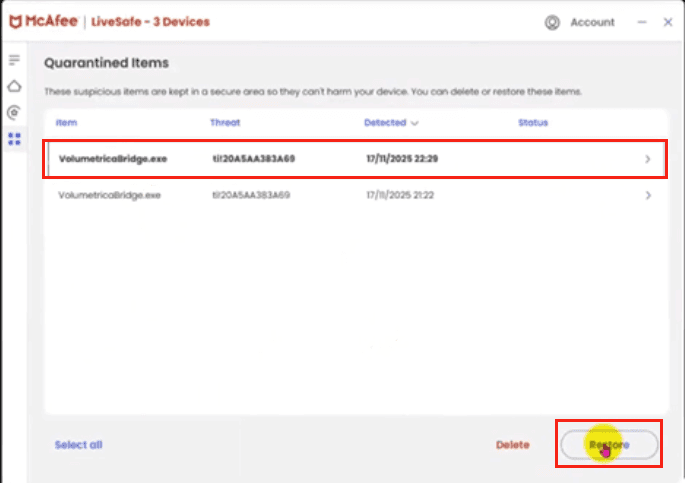Select VolumetricaBridge.exe detected at 21:22
Screen dimensions: 685x483
coord(355,195)
